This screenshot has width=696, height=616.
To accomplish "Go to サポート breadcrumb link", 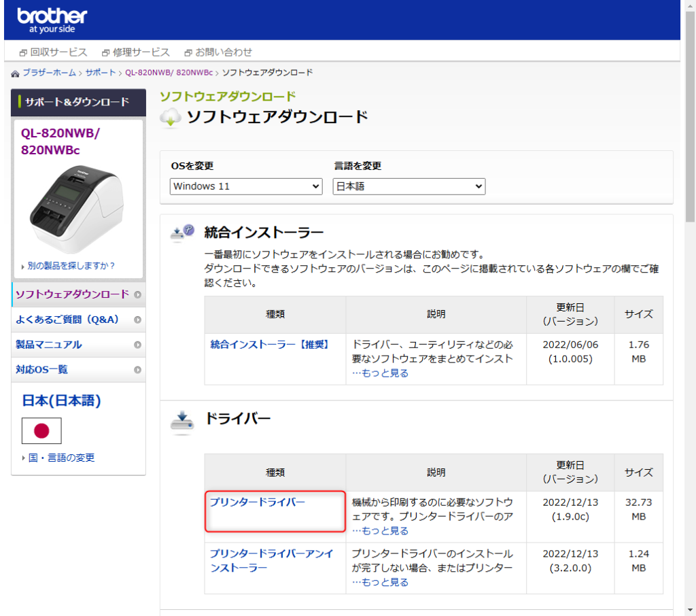I will click(x=101, y=73).
